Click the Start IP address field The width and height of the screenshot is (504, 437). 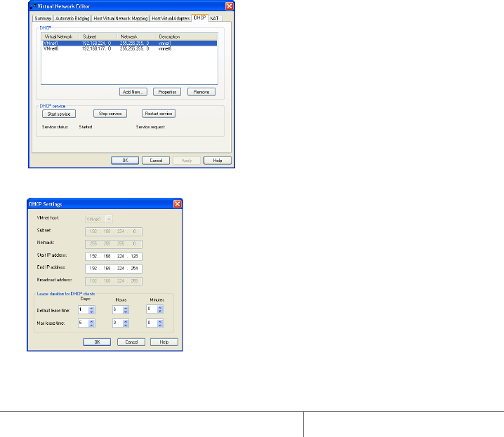pyautogui.click(x=114, y=256)
